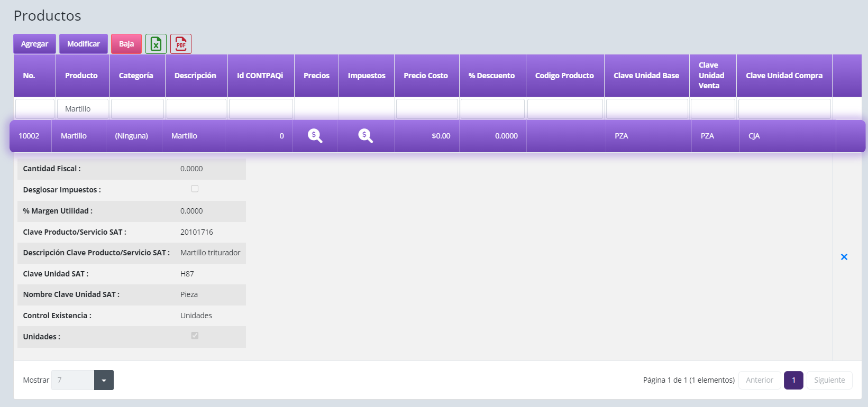This screenshot has height=407, width=868.
Task: Open the Mostrar page size dropdown
Action: (x=104, y=380)
